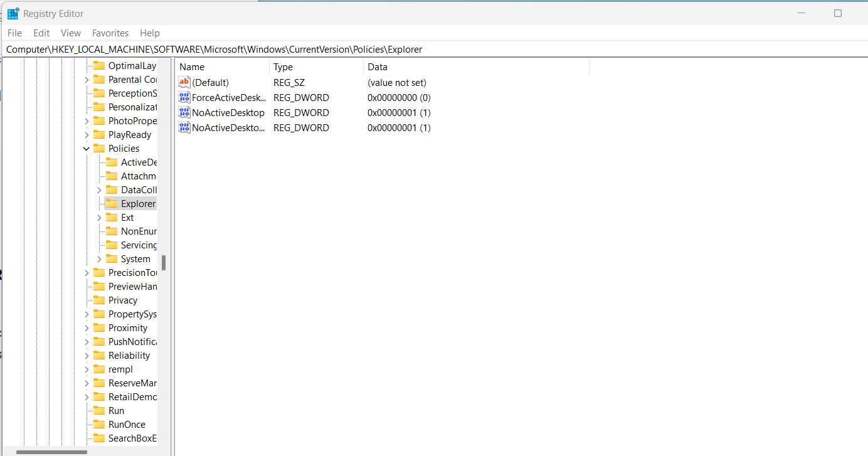Click the REG_SZ type cell

click(289, 83)
